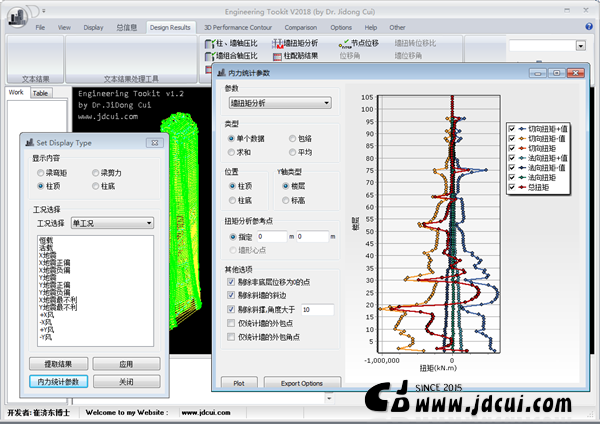Click the 内力统计参数 button
The image size is (600, 424).
(x=59, y=382)
